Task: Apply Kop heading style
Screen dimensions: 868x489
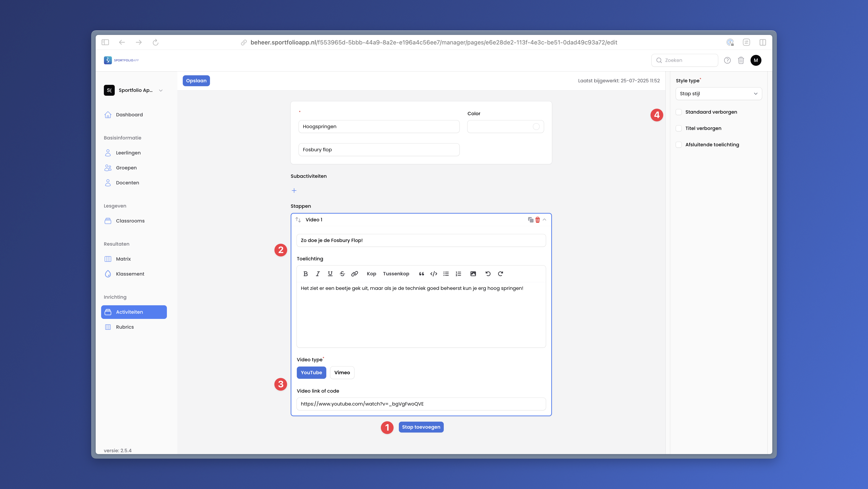Action: (x=371, y=274)
